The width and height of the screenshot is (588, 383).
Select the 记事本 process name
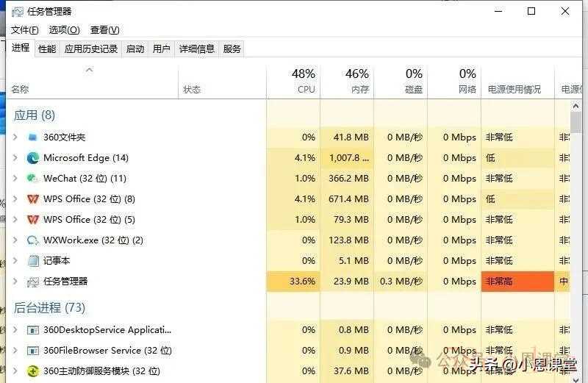(57, 261)
